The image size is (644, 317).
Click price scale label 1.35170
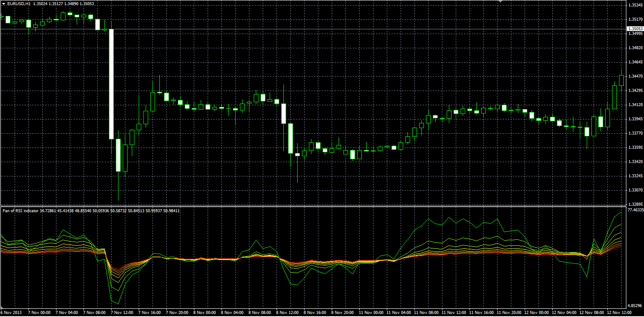[636, 19]
